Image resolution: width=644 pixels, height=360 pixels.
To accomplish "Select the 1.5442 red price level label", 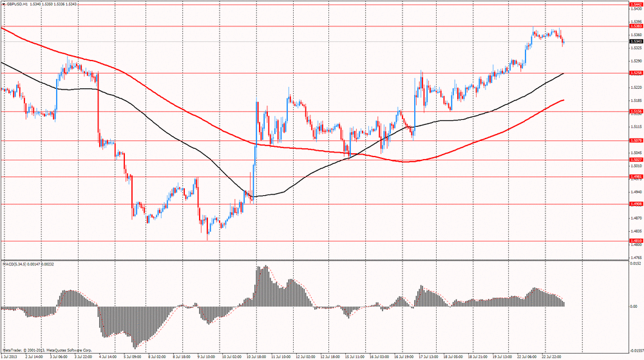I will 636,4.
